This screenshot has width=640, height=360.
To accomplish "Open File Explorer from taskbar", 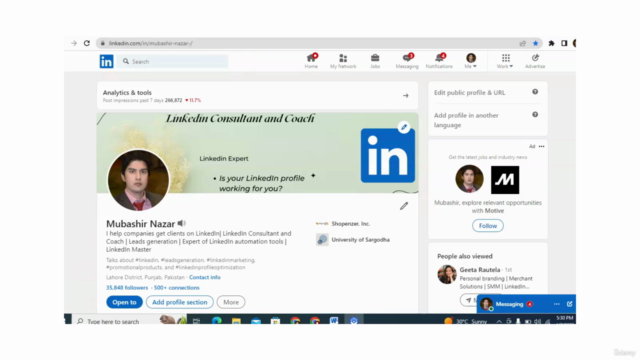I will click(x=236, y=321).
